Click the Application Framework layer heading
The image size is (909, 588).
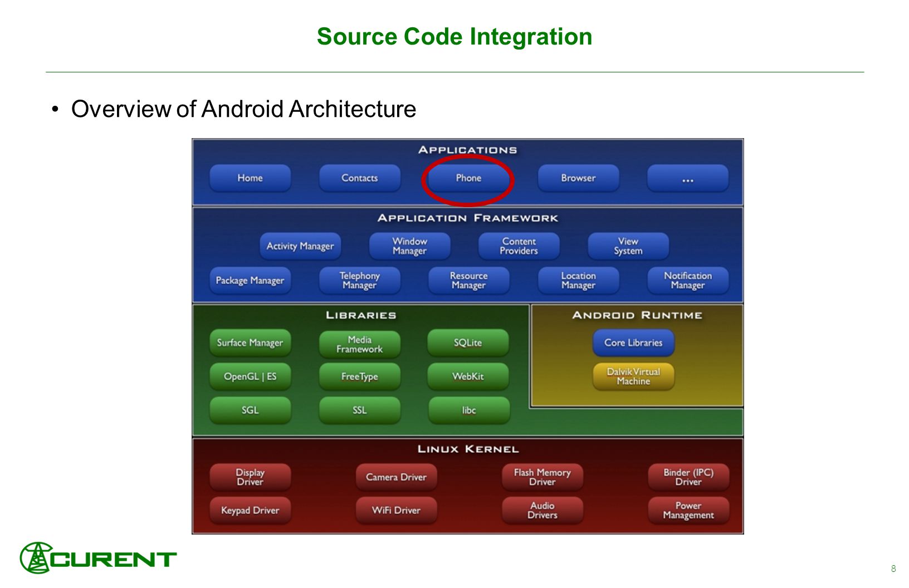468,218
